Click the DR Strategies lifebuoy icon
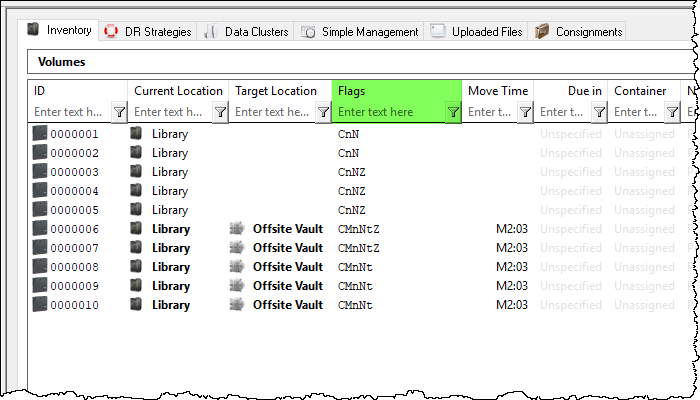700x400 pixels. tap(111, 31)
